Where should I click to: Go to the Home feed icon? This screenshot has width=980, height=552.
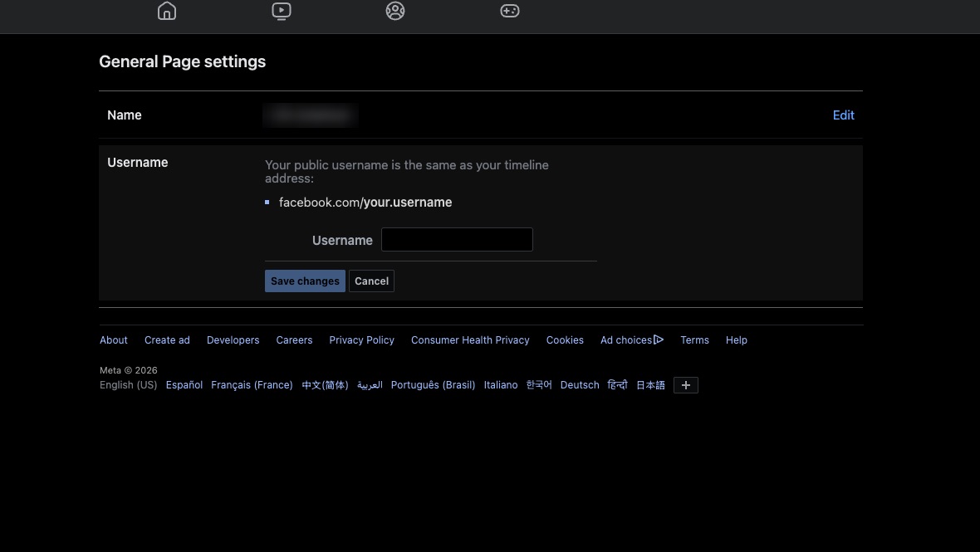coord(167,11)
